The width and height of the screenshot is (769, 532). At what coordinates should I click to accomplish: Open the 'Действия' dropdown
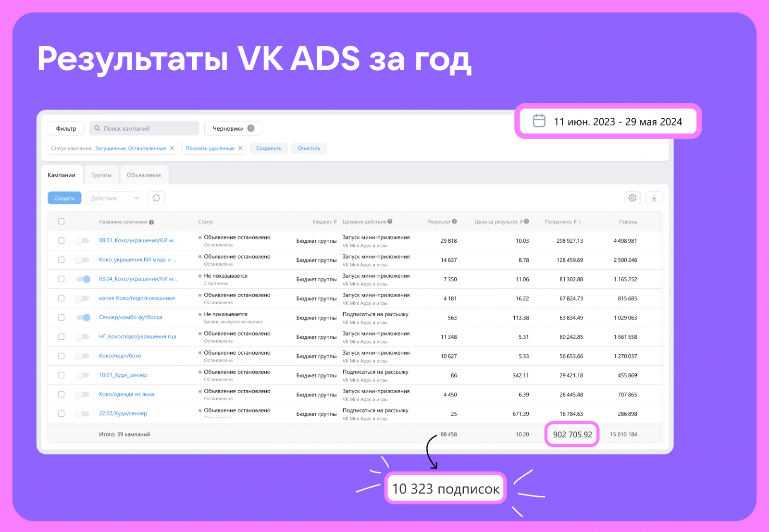(115, 198)
